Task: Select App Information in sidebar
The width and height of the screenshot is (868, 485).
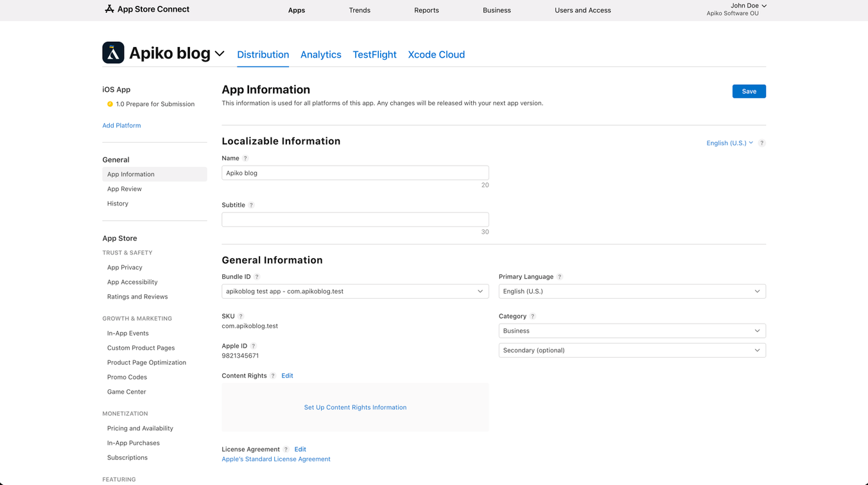Action: pos(155,174)
